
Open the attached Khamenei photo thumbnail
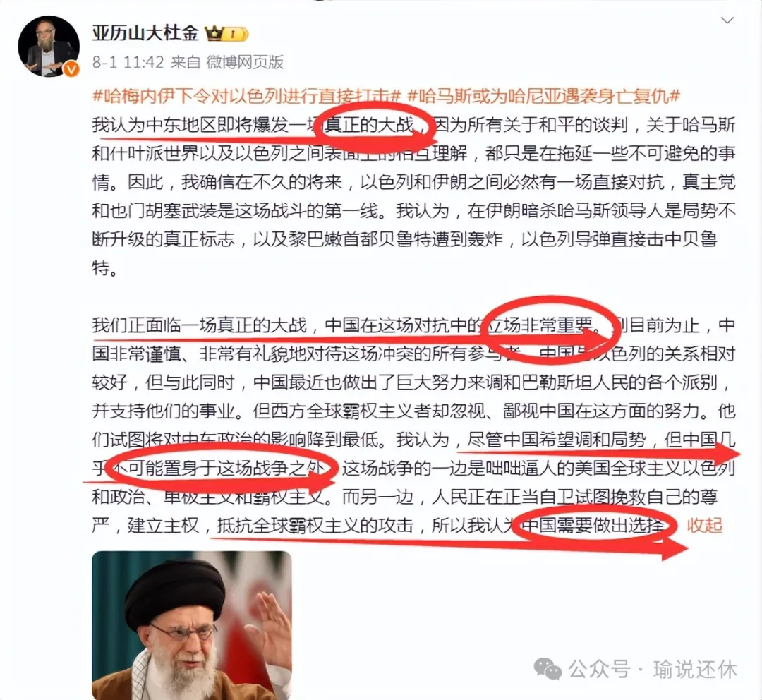tap(192, 625)
